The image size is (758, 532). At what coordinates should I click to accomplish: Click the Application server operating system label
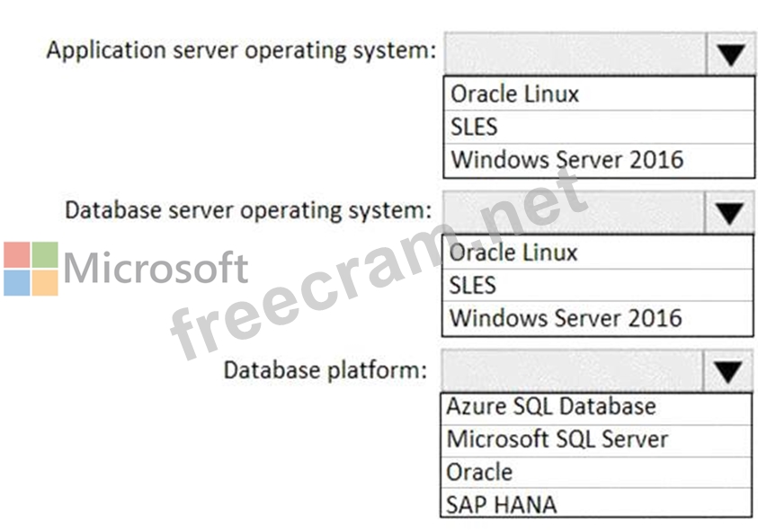(240, 49)
